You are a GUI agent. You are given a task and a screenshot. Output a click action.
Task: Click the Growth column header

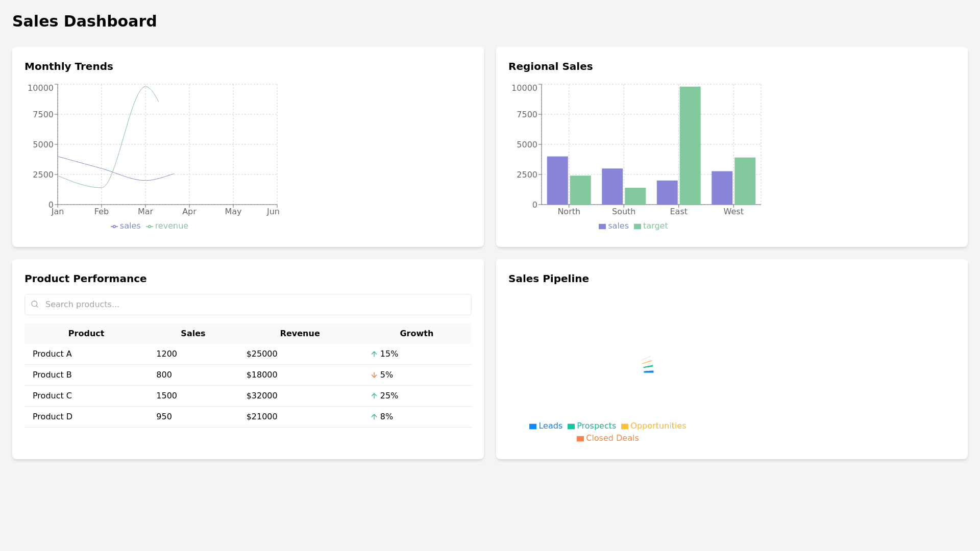coord(416,333)
